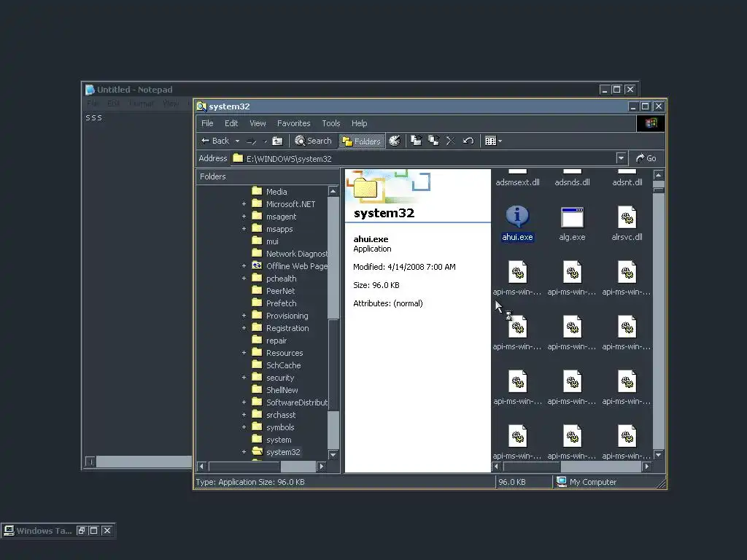Click the Go button beside address bar

(646, 158)
